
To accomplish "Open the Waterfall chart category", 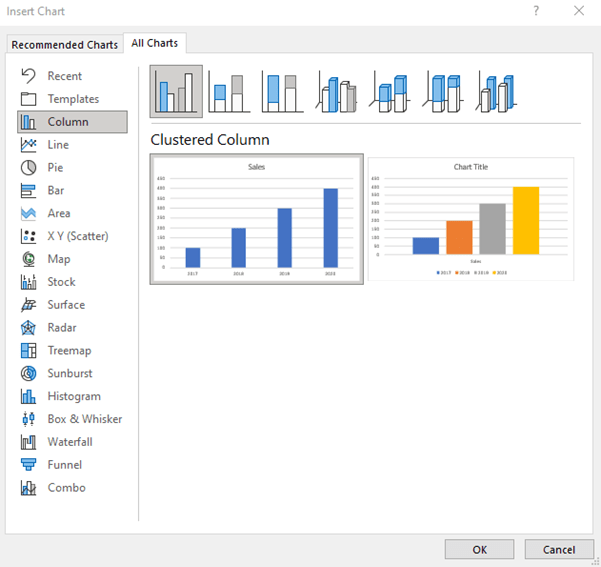I will click(x=70, y=442).
